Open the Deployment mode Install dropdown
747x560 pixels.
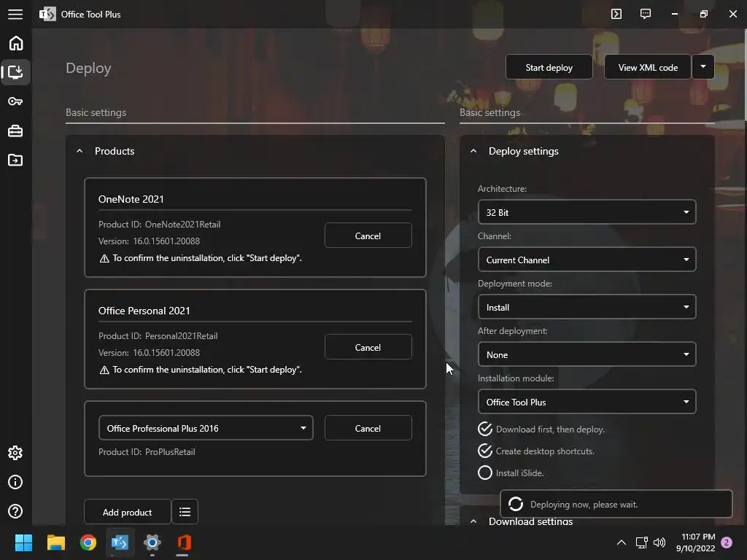(x=587, y=307)
